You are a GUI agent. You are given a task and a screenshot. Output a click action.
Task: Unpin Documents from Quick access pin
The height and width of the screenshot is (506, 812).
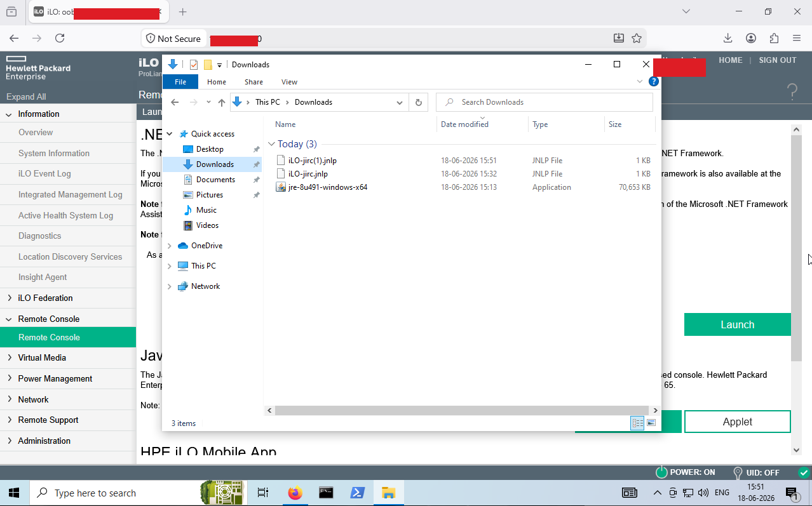(256, 180)
